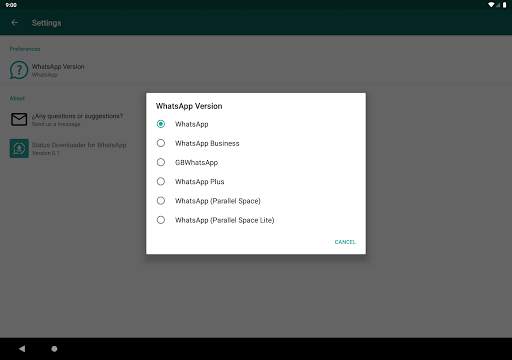512x360 pixels.
Task: Select WhatsApp (Parallel Space) radio option
Action: (x=161, y=201)
